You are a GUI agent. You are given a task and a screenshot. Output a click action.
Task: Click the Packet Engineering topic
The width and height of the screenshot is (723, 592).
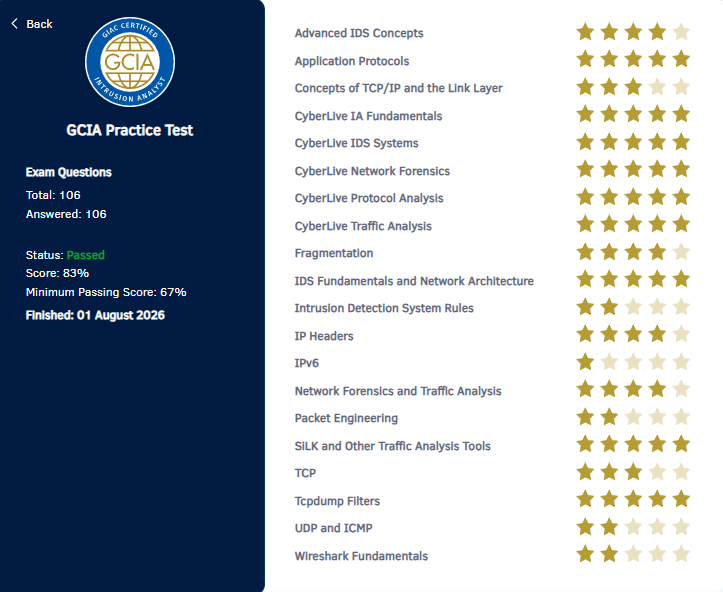coord(346,418)
